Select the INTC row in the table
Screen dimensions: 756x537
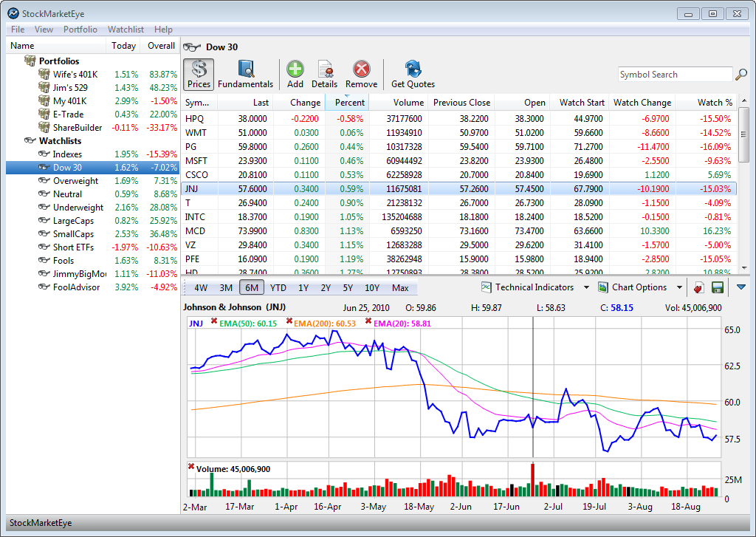point(459,217)
